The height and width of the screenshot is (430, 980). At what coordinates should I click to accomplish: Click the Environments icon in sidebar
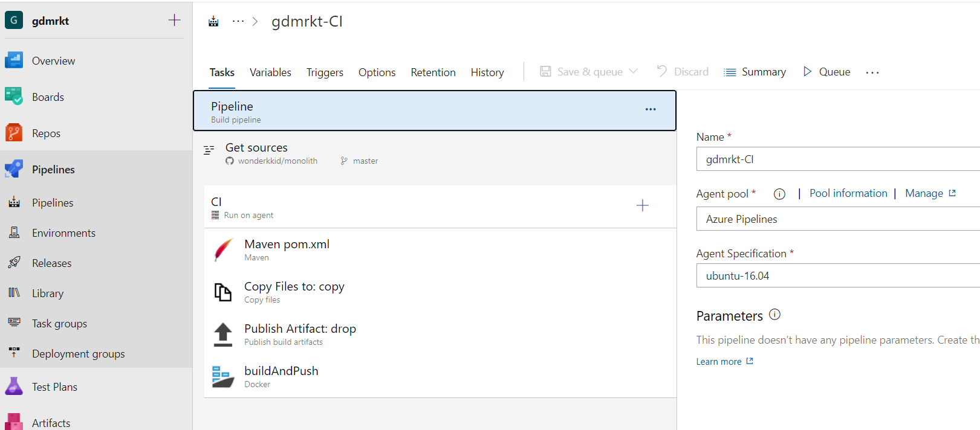15,233
